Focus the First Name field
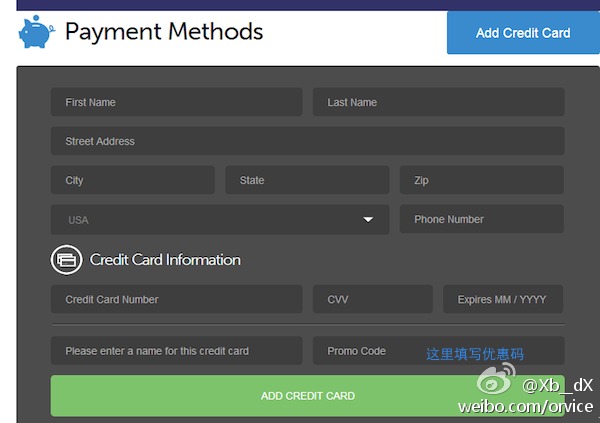The height and width of the screenshot is (423, 600). point(176,102)
